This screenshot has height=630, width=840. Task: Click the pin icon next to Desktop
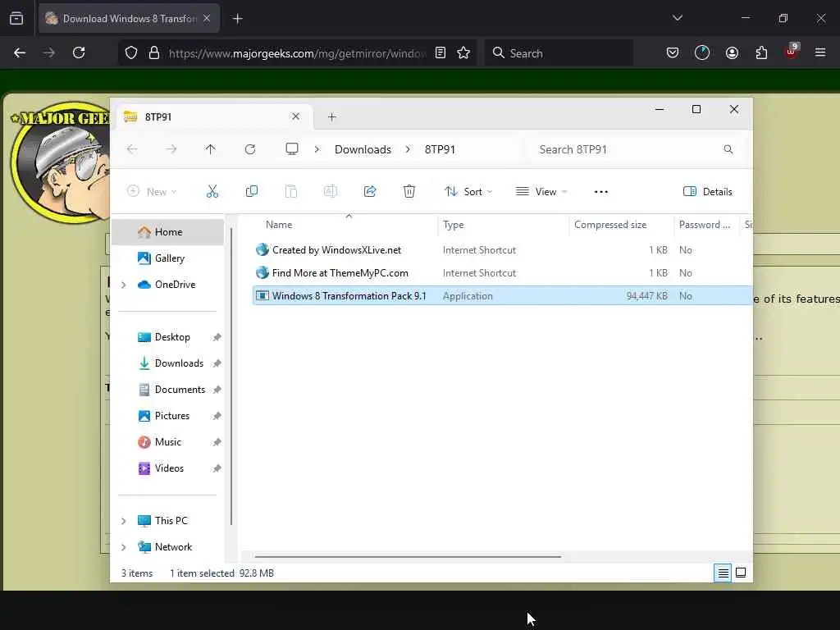[217, 337]
